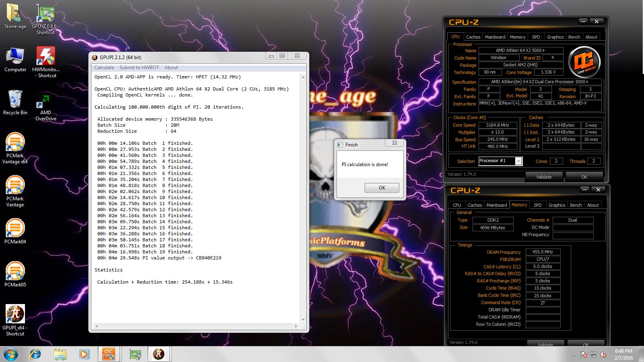The width and height of the screenshot is (644, 362).
Task: Select CPU tab in top CPU-Z window
Action: pos(455,37)
